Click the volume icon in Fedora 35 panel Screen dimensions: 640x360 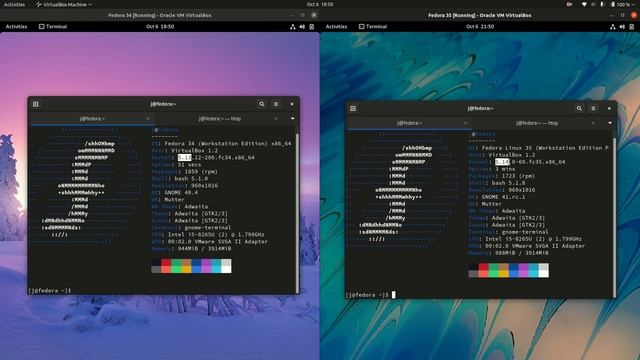(x=622, y=27)
